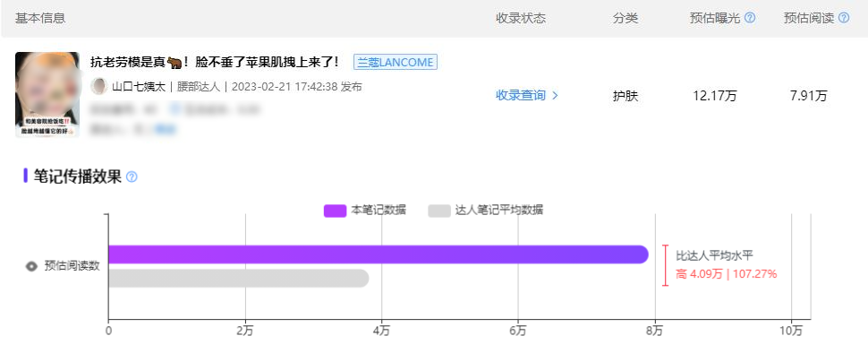This screenshot has width=868, height=353.
Task: Open the note cover thumbnail
Action: click(47, 95)
